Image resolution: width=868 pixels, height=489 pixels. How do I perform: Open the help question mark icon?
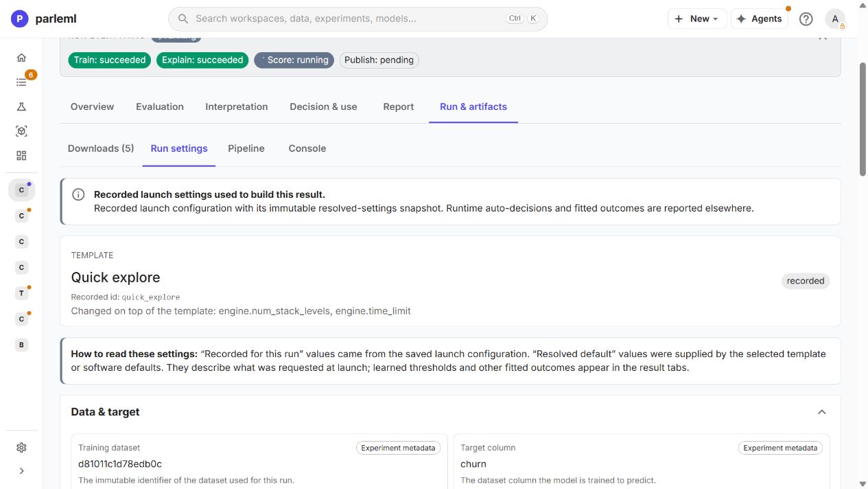click(x=806, y=19)
